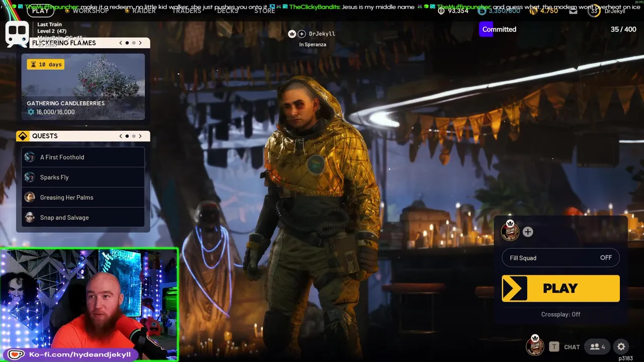
Task: Add squad member with plus button
Action: pos(528,232)
